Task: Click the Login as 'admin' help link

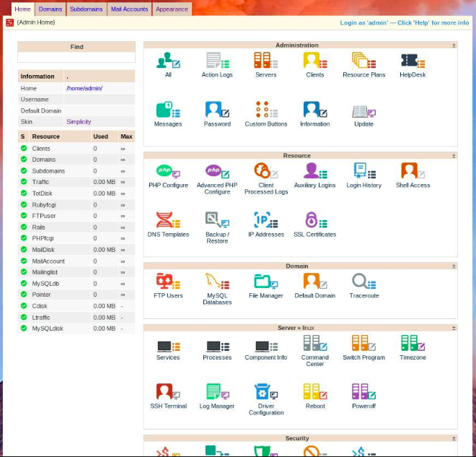Action: coord(404,23)
